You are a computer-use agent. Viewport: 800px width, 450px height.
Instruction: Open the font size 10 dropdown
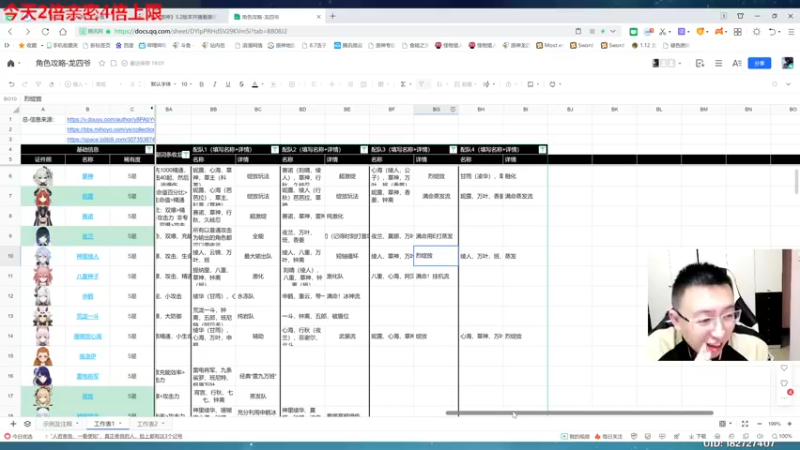tap(186, 84)
